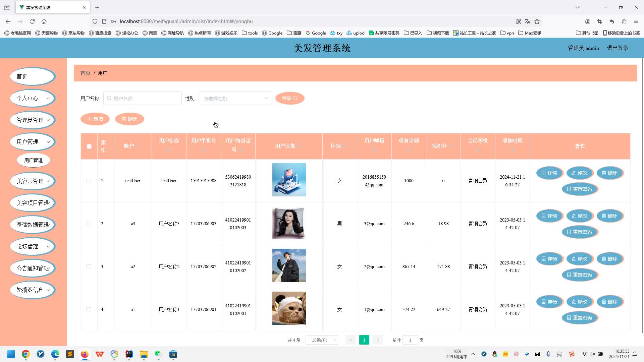Click the 查询 search button
644x362 pixels.
click(290, 98)
